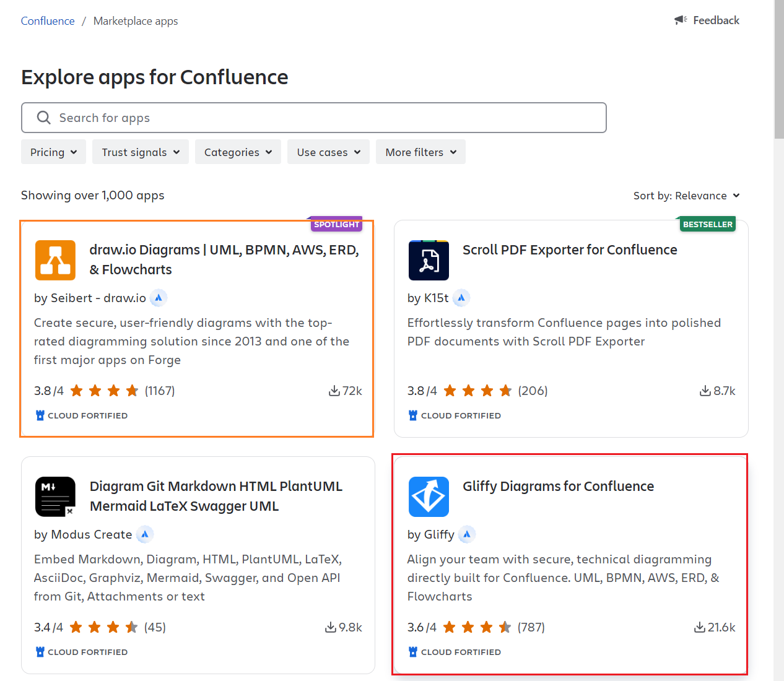
Task: Click the draw.io card description text
Action: (x=192, y=341)
